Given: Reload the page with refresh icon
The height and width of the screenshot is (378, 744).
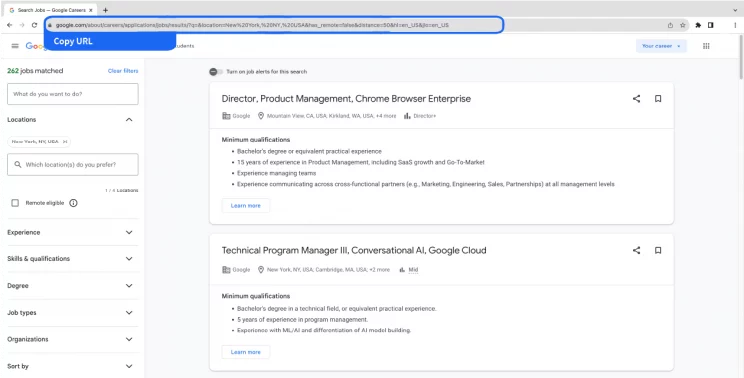Looking at the screenshot, I should 34,25.
